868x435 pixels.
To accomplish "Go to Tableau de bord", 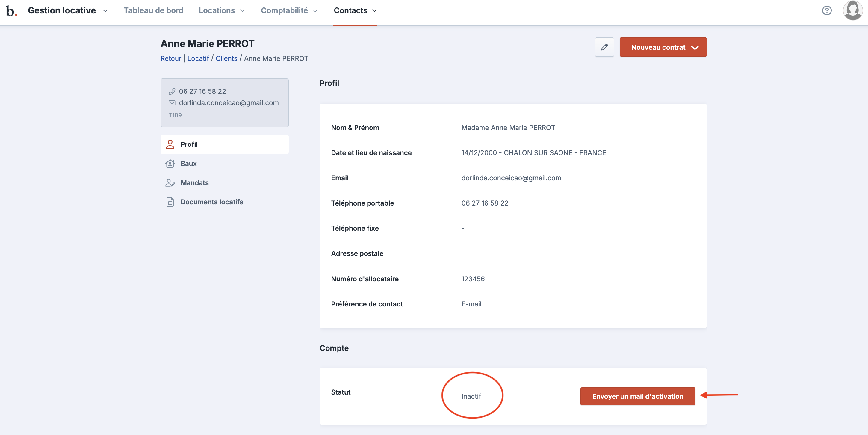I will [x=153, y=11].
